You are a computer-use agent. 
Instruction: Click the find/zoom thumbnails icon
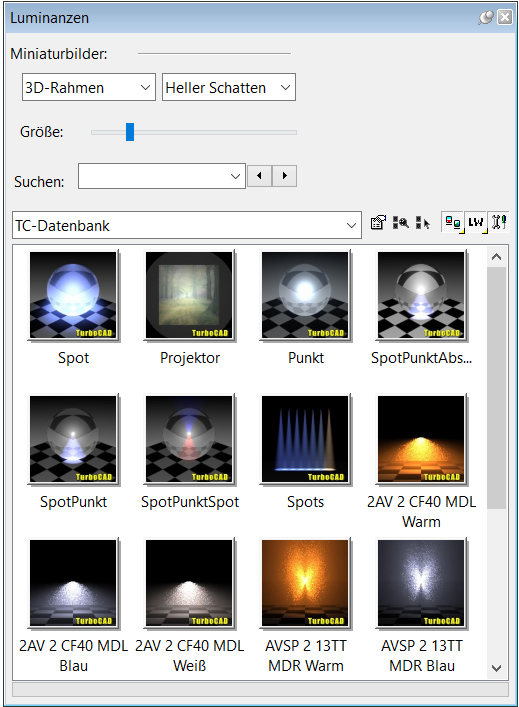pyautogui.click(x=400, y=222)
